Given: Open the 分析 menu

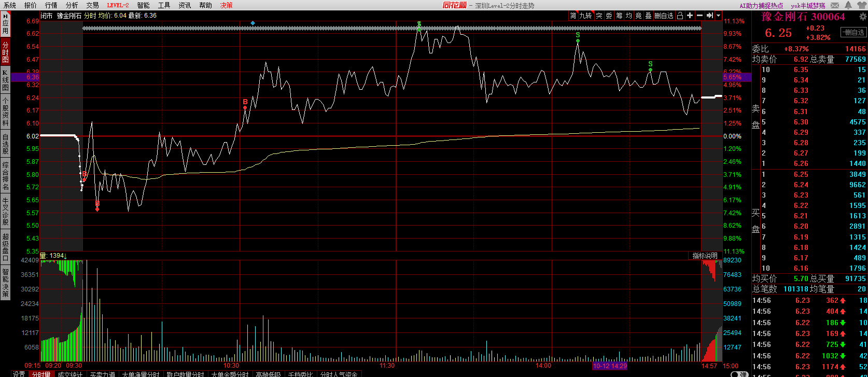Looking at the screenshot, I should click(x=72, y=5).
